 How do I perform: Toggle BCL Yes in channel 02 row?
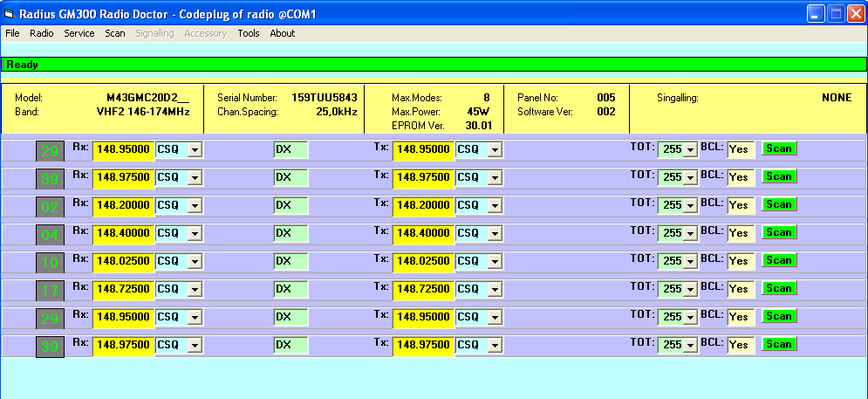(740, 205)
